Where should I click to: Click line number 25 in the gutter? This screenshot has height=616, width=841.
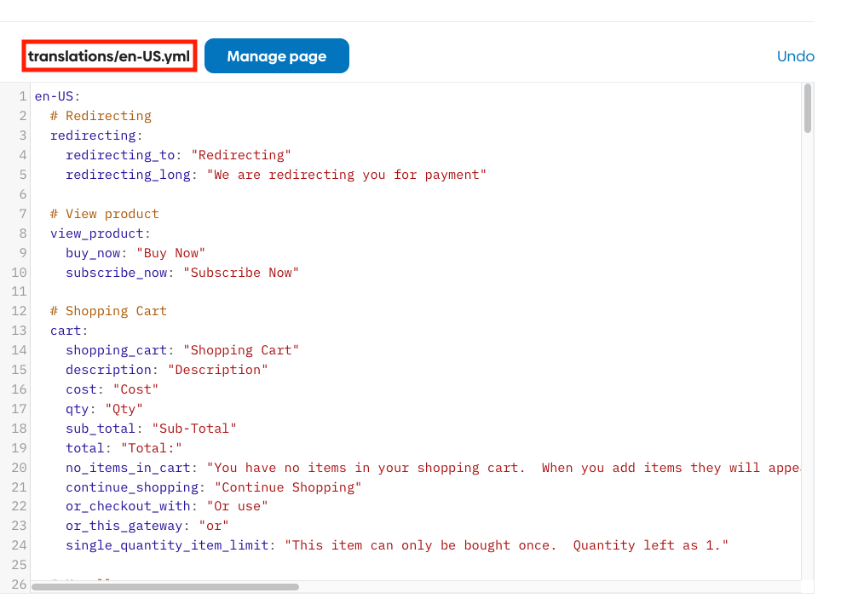pos(19,565)
